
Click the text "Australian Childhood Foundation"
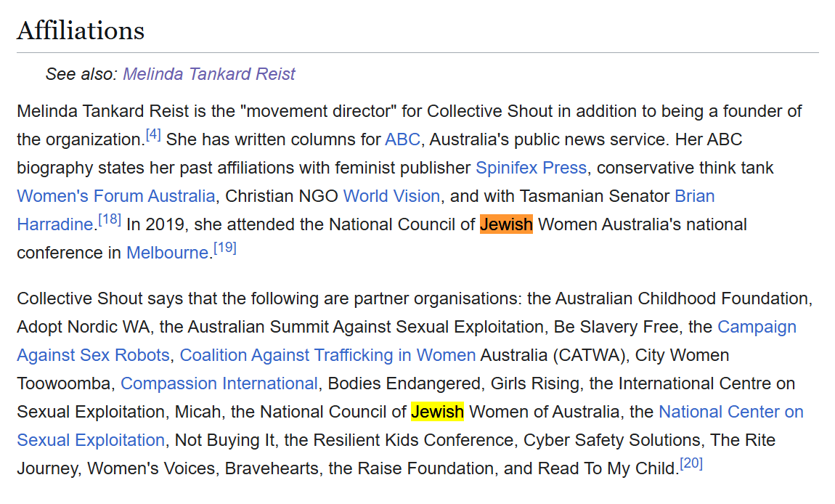point(682,298)
